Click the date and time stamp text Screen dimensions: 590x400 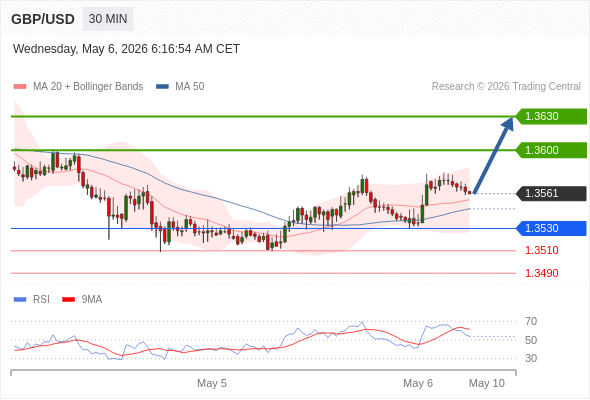point(126,49)
